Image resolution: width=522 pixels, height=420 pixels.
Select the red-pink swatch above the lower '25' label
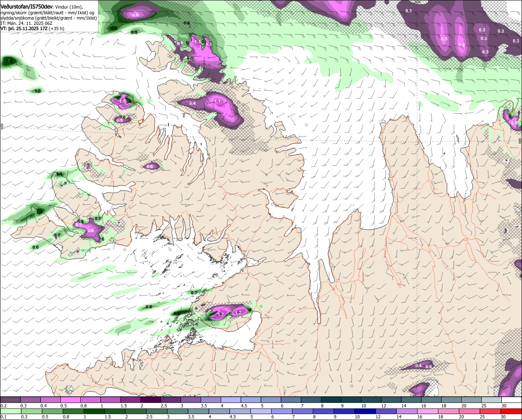[x=490, y=411]
